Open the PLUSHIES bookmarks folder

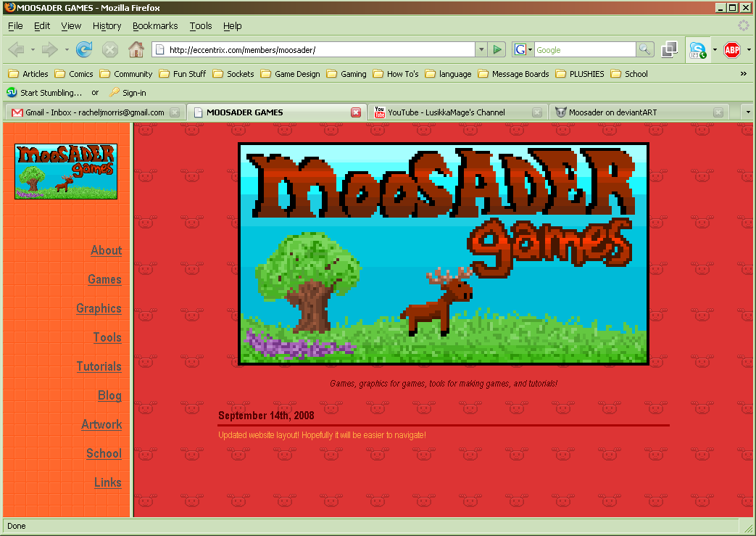click(x=579, y=74)
